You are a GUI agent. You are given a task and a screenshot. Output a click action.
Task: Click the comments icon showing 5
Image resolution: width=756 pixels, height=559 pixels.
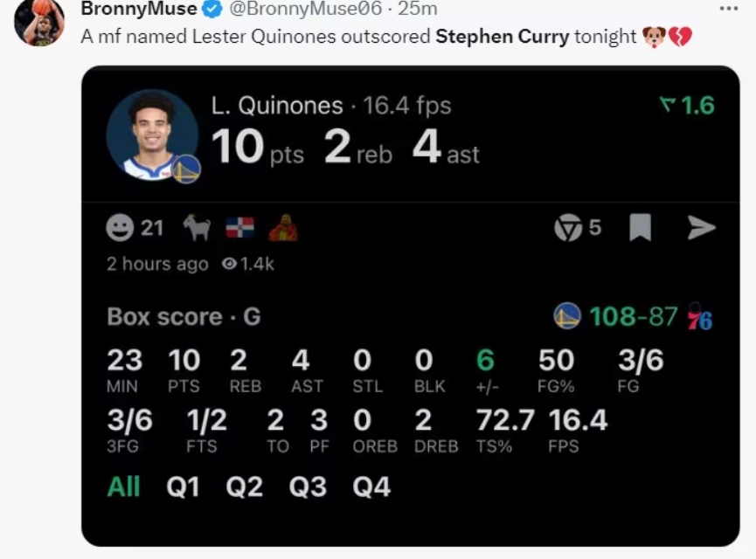point(568,228)
